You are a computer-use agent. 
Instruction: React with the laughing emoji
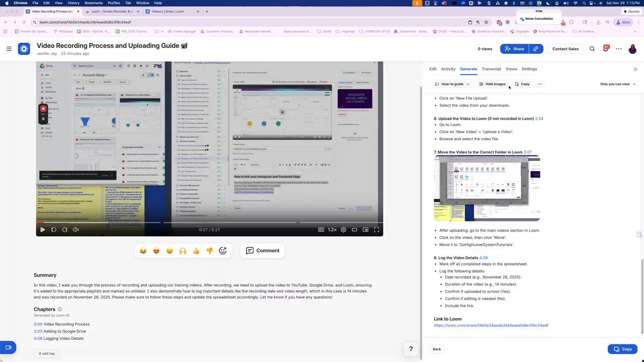click(x=143, y=250)
